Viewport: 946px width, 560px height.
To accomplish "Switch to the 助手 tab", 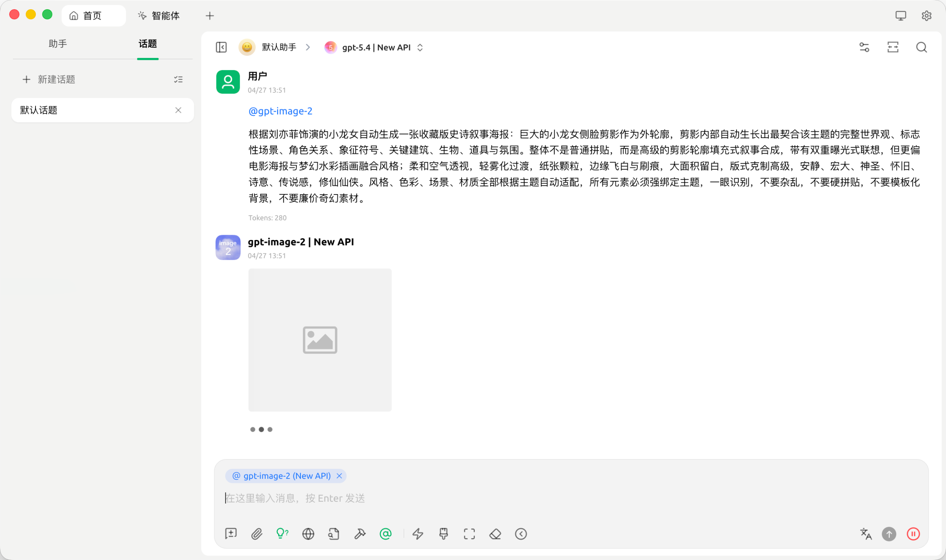I will [58, 44].
